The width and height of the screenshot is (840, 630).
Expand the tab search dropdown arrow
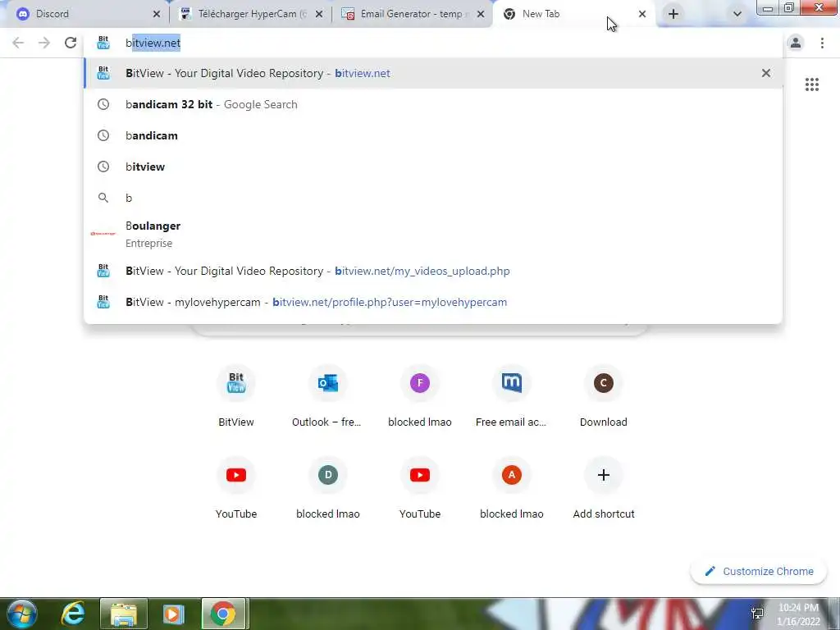point(737,15)
